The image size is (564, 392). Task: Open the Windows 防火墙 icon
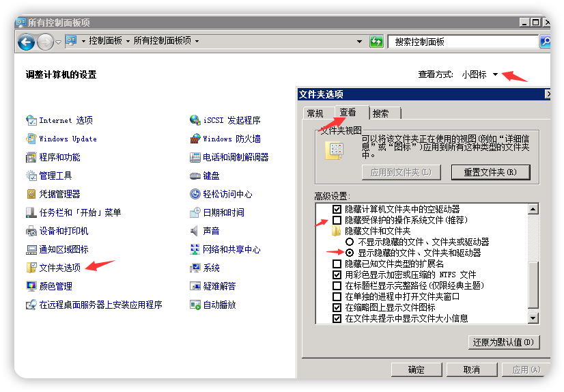pyautogui.click(x=195, y=139)
